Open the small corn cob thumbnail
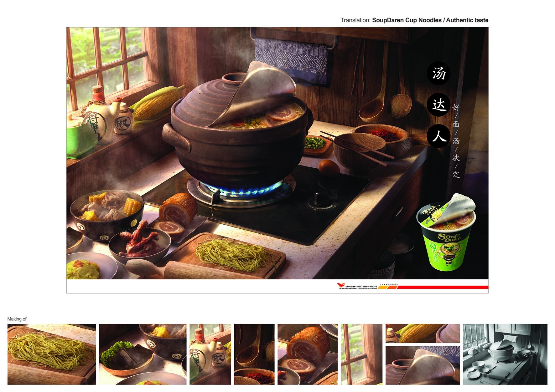555x392 pixels. (423, 333)
